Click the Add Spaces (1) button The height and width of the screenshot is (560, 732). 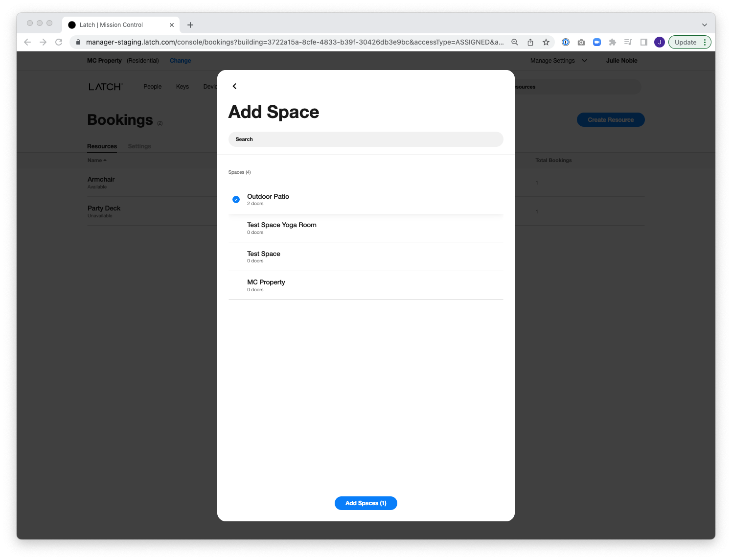[x=366, y=503]
